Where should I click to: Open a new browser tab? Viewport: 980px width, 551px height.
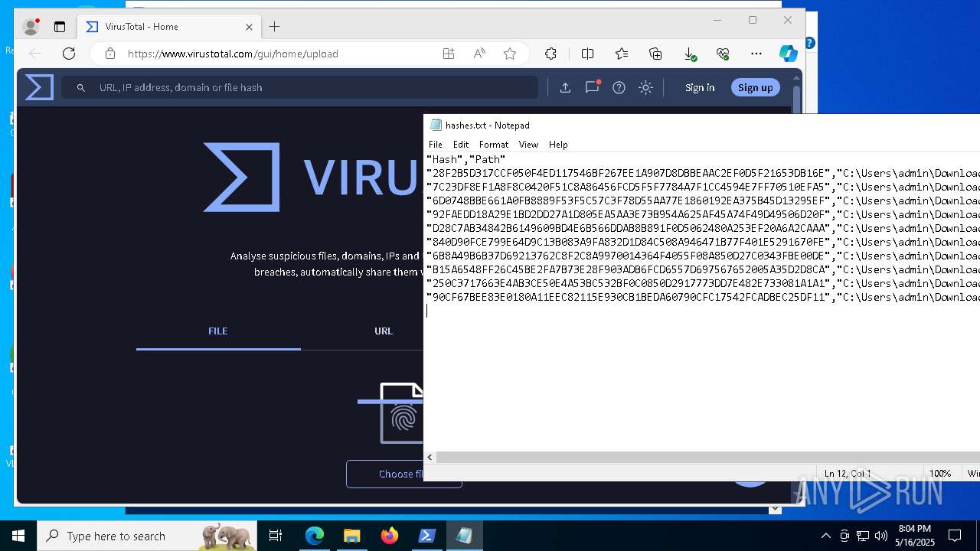(x=274, y=27)
